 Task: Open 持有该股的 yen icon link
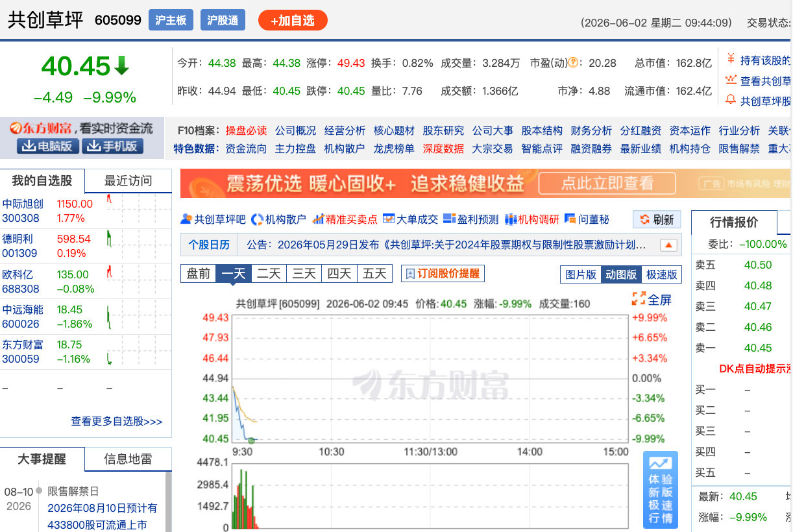tap(731, 60)
